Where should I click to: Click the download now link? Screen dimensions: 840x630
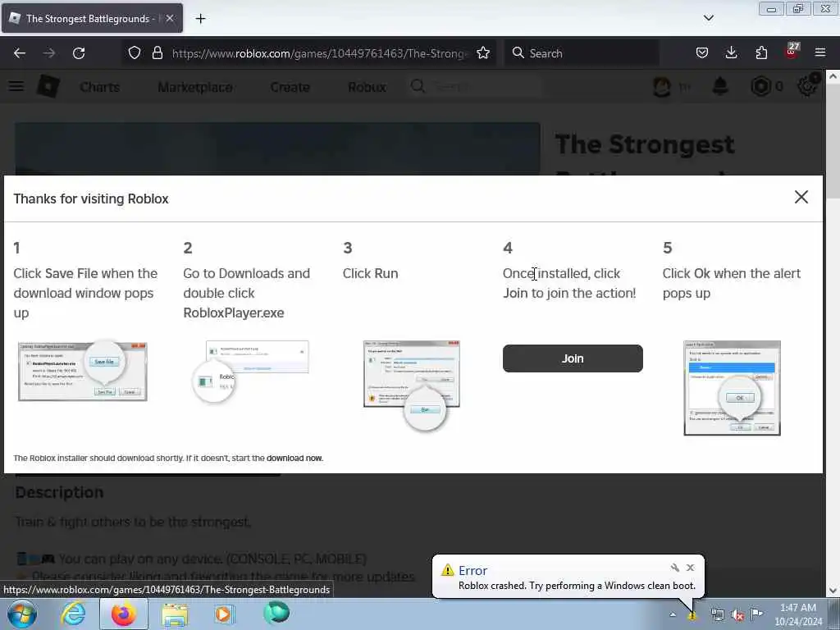tap(294, 458)
